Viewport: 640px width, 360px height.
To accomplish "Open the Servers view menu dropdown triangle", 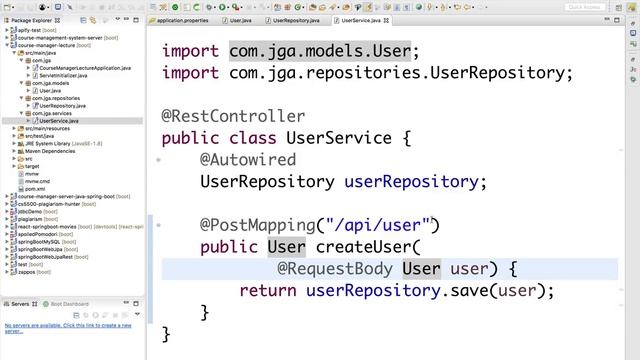I will [137, 314].
